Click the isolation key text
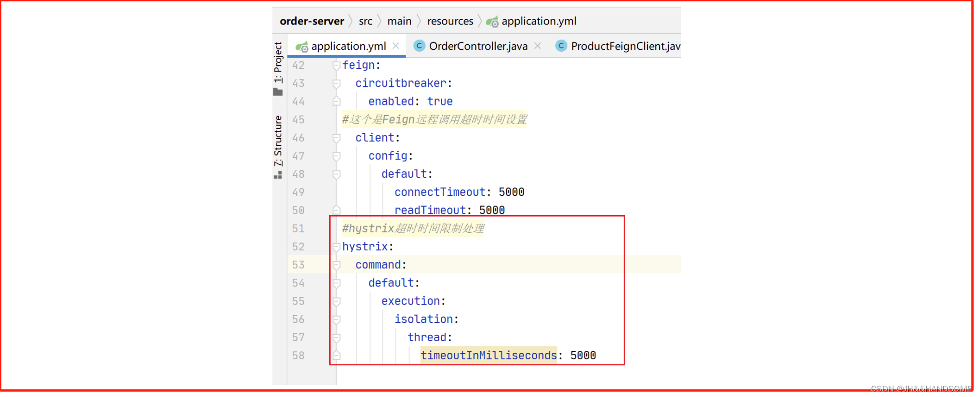 [424, 319]
